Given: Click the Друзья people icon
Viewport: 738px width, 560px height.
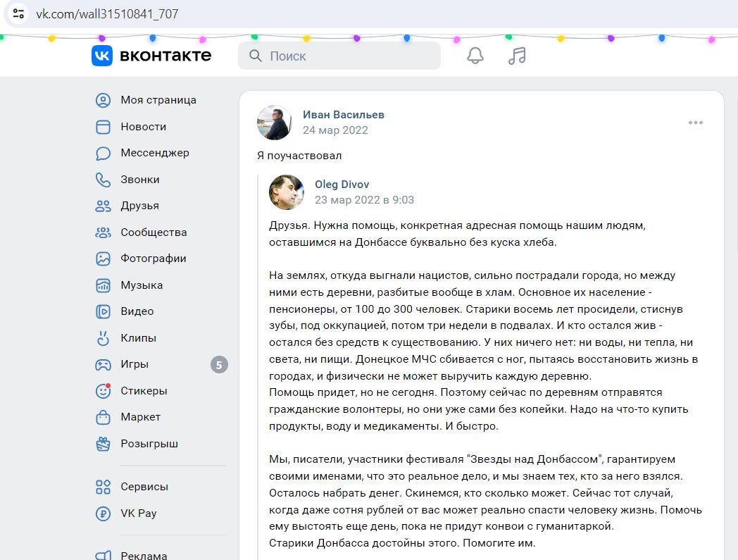Looking at the screenshot, I should click(x=103, y=206).
